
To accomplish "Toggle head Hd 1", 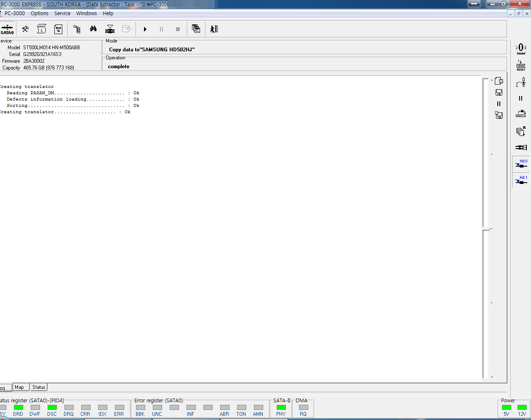I will pyautogui.click(x=521, y=180).
